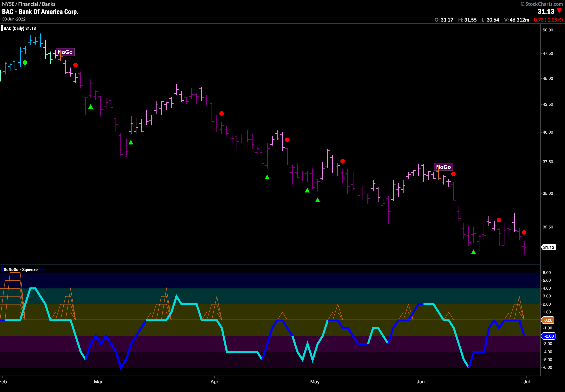
Task: Click the -0.73 (-2.29%) change value
Action: (x=548, y=20)
